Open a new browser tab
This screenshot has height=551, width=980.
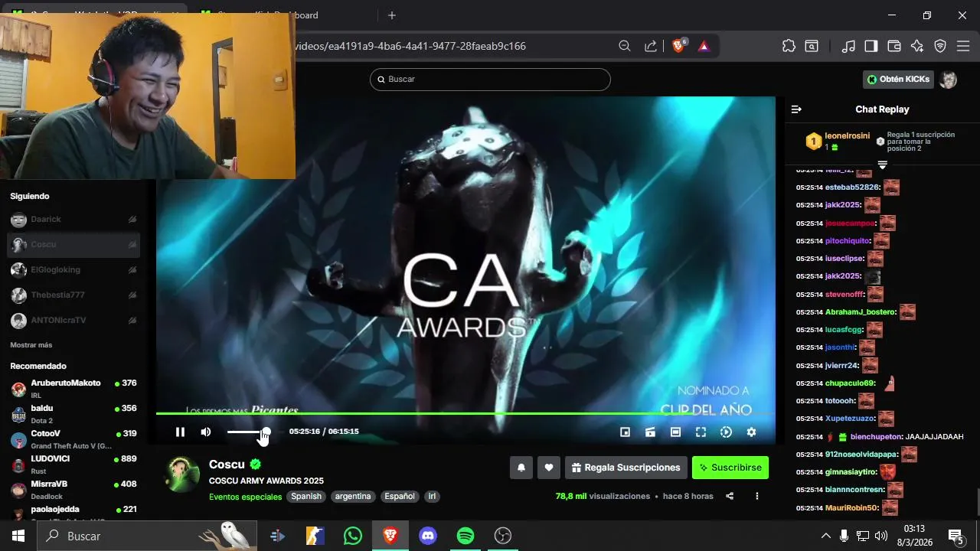click(x=392, y=15)
